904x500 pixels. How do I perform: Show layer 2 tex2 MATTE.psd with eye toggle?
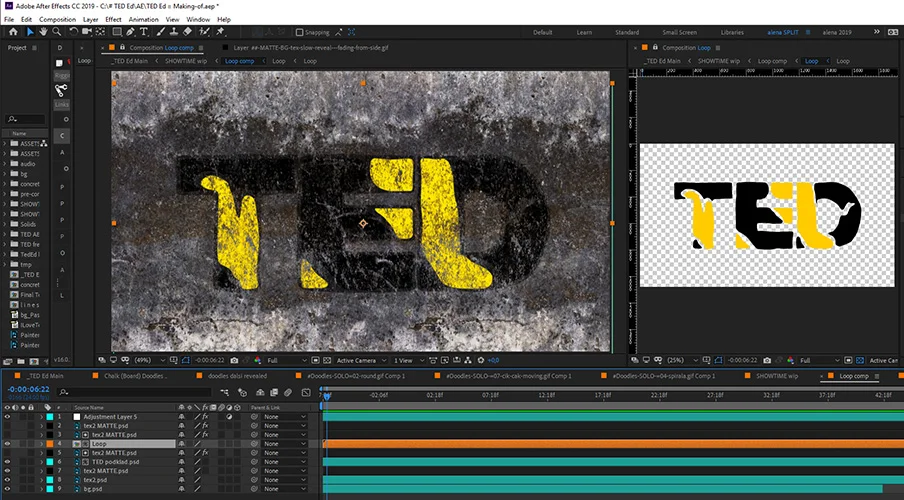coord(7,426)
